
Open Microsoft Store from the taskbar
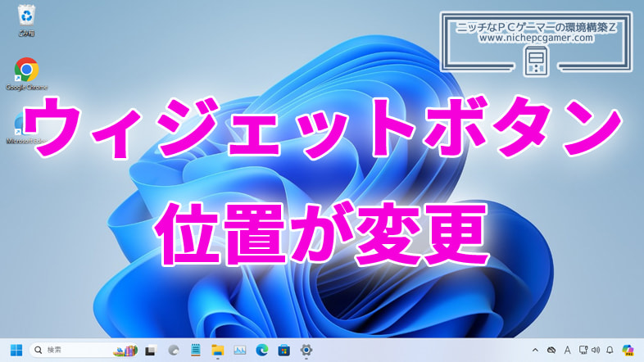coord(283,350)
